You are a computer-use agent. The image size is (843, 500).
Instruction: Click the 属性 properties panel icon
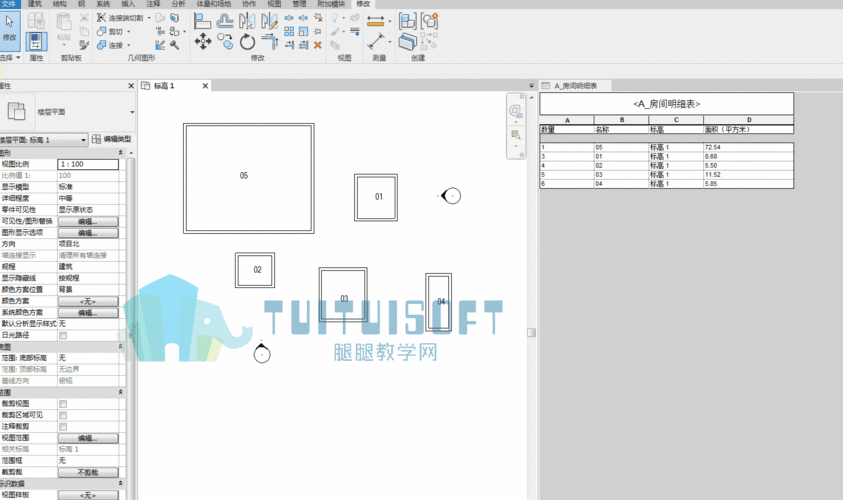coord(36,41)
